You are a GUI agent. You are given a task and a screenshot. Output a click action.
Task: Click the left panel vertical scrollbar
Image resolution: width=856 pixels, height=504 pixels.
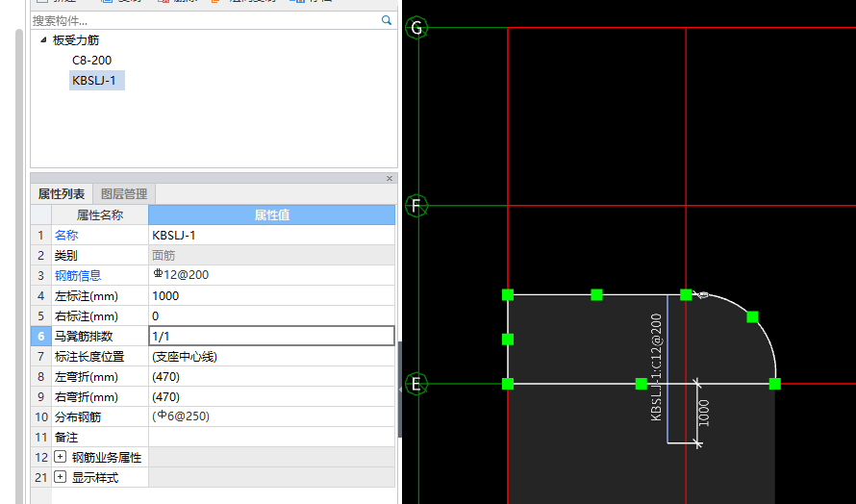click(x=19, y=265)
